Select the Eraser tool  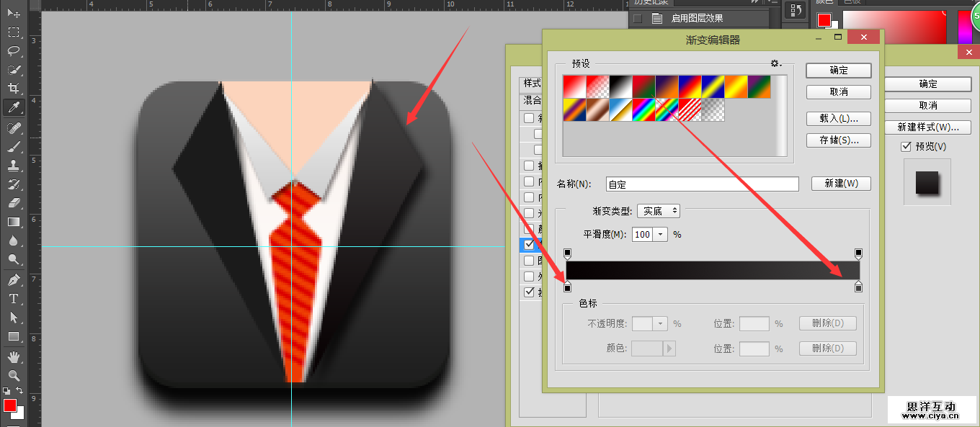coord(14,202)
